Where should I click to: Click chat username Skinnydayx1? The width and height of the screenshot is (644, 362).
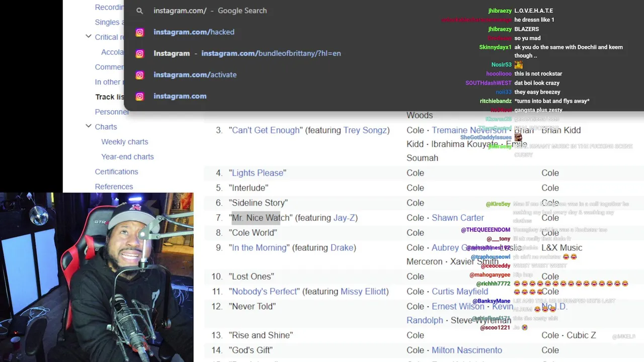(495, 47)
